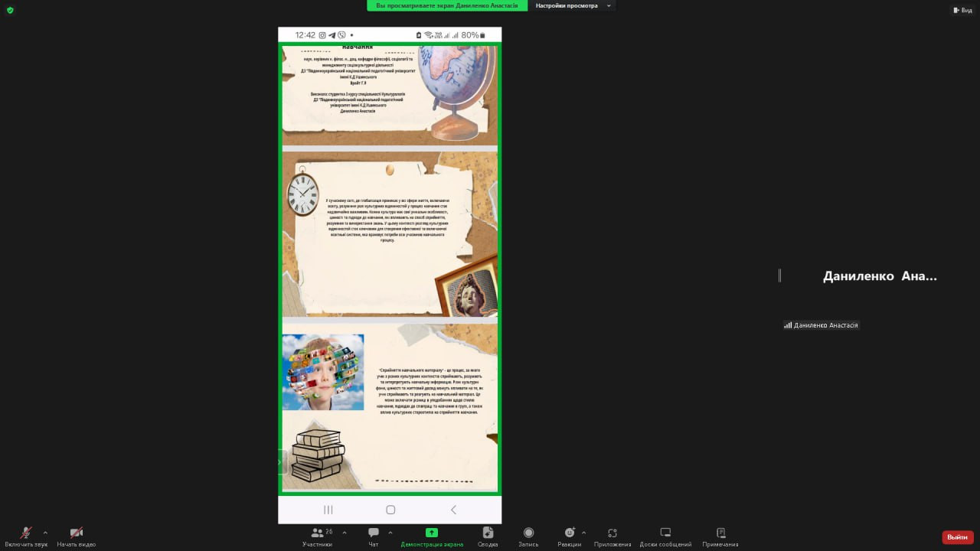The image size is (980, 551).
Task: Open the Настройки просмотра dropdown
Action: click(x=573, y=5)
